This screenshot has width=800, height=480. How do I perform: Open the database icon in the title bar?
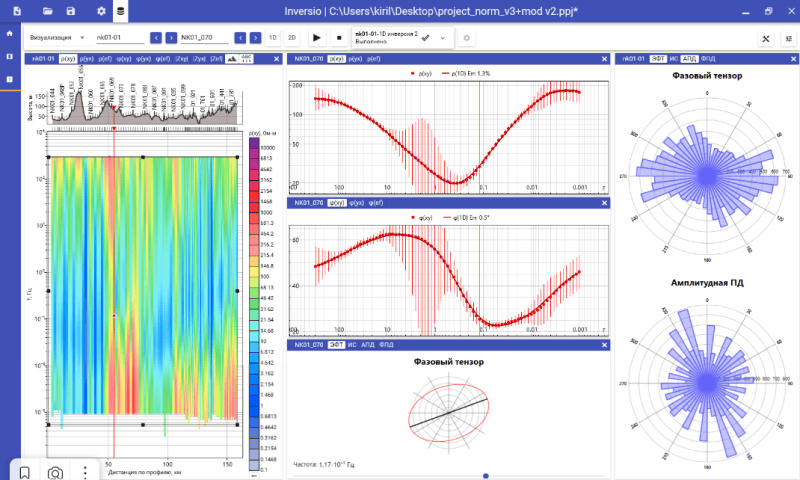click(x=120, y=10)
